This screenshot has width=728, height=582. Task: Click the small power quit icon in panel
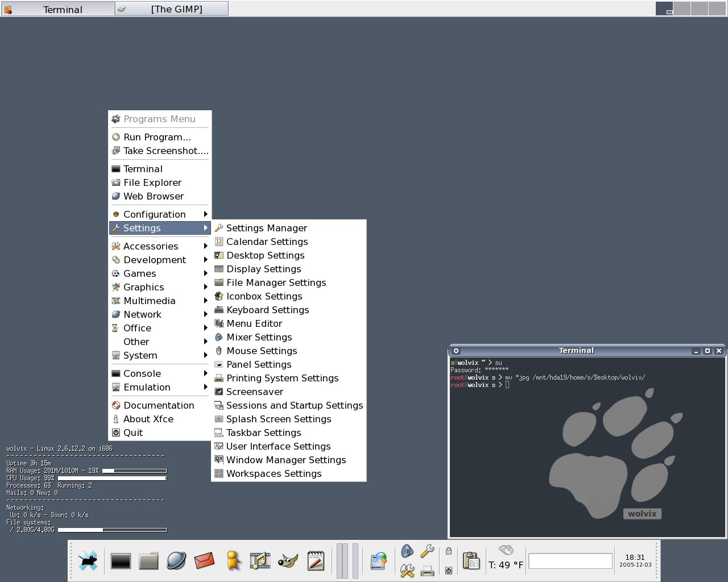click(449, 570)
